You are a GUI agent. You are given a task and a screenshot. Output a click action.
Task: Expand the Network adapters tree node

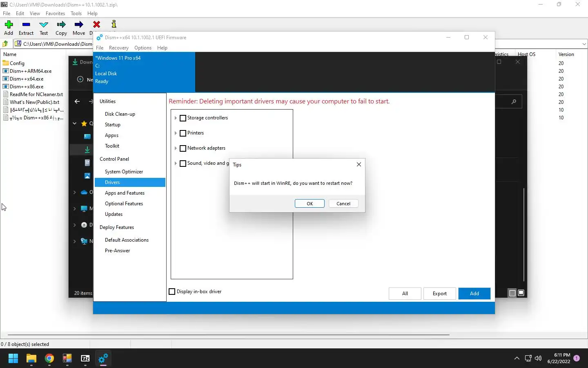(x=176, y=148)
